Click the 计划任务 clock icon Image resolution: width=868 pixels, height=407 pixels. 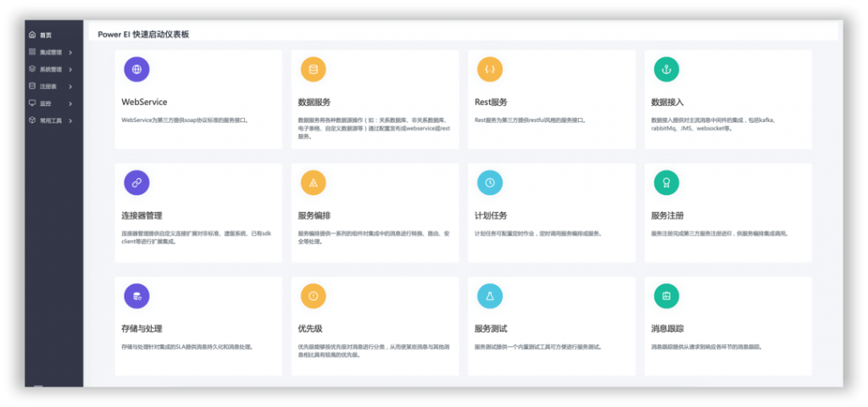(489, 182)
